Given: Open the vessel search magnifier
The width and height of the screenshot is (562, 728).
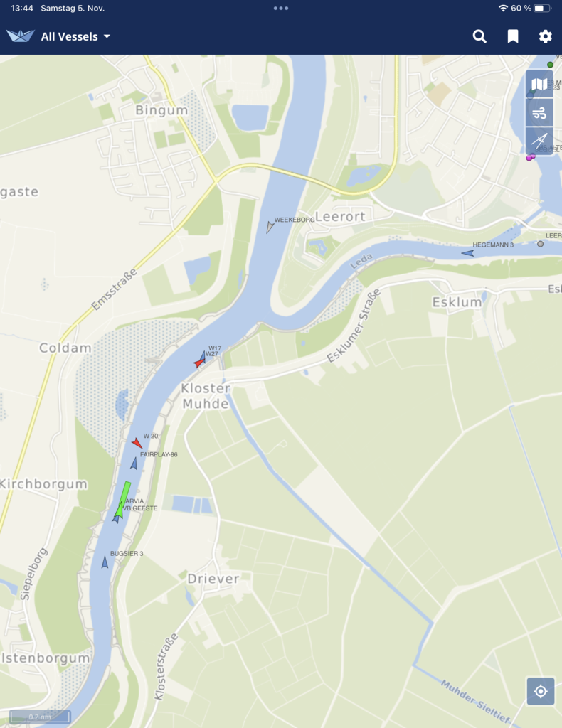Looking at the screenshot, I should point(479,36).
